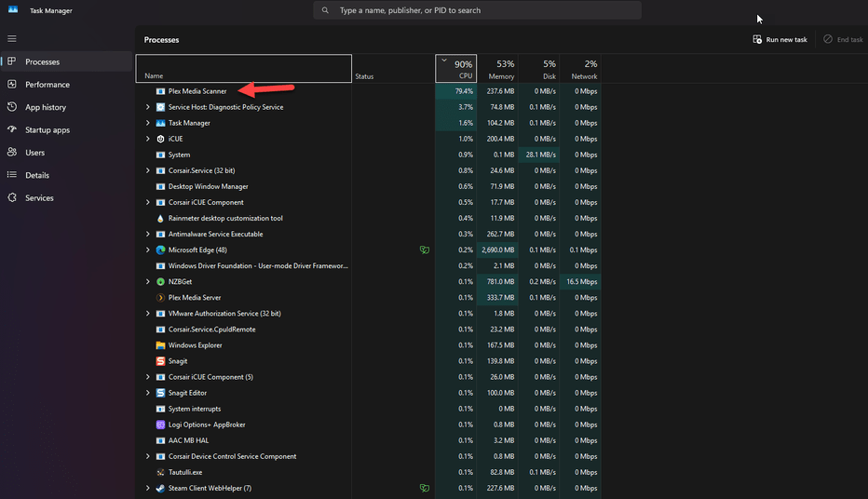The image size is (868, 499).
Task: Expand the Snagit Editor process group
Action: [x=148, y=393]
